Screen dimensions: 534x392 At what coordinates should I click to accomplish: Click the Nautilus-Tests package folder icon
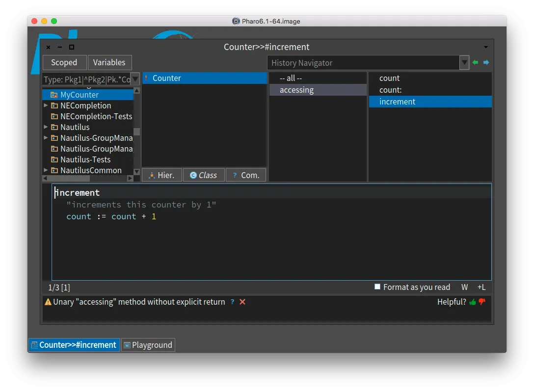tap(54, 159)
